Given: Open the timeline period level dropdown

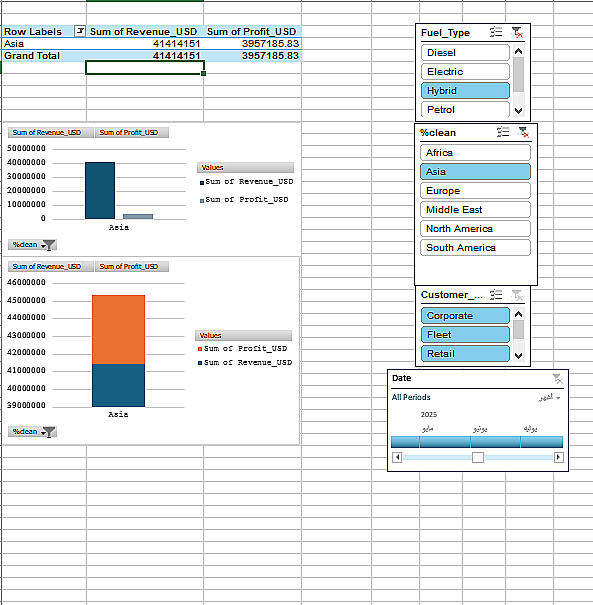Looking at the screenshot, I should click(550, 397).
